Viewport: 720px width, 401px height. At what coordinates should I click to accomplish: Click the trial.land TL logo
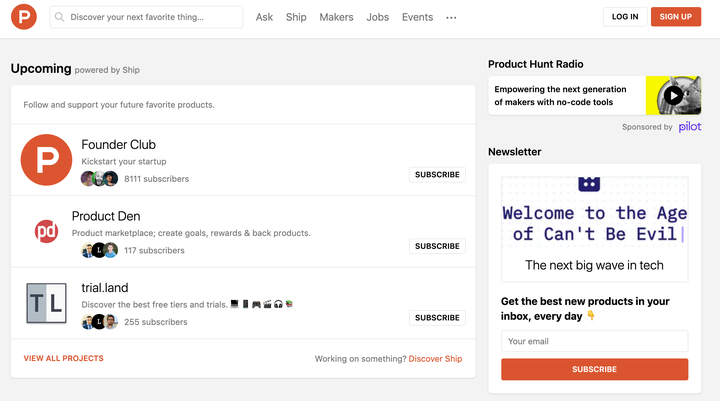pyautogui.click(x=46, y=303)
